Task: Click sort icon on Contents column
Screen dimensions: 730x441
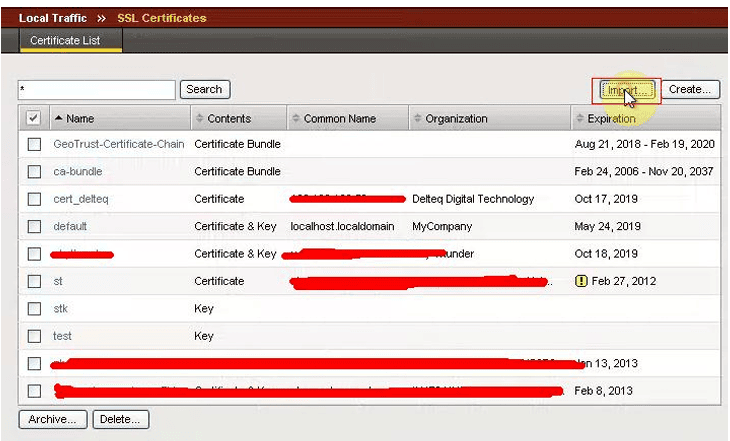Action: coord(198,119)
